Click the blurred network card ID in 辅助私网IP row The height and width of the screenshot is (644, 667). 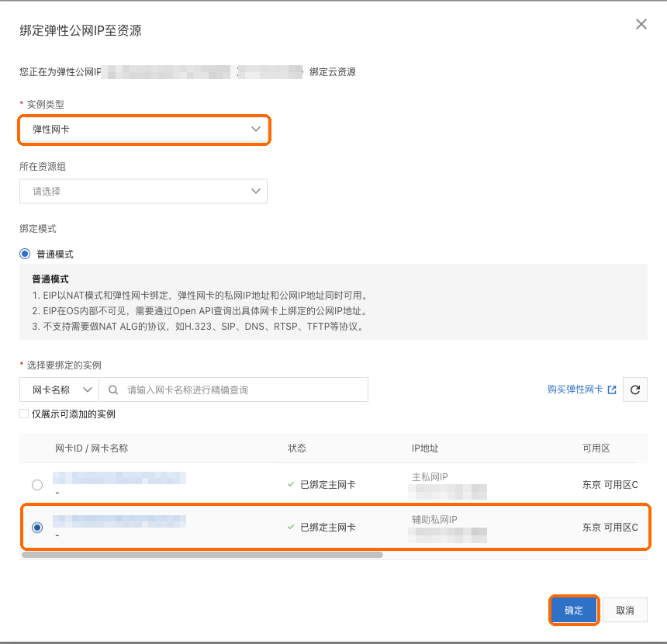pos(119,521)
